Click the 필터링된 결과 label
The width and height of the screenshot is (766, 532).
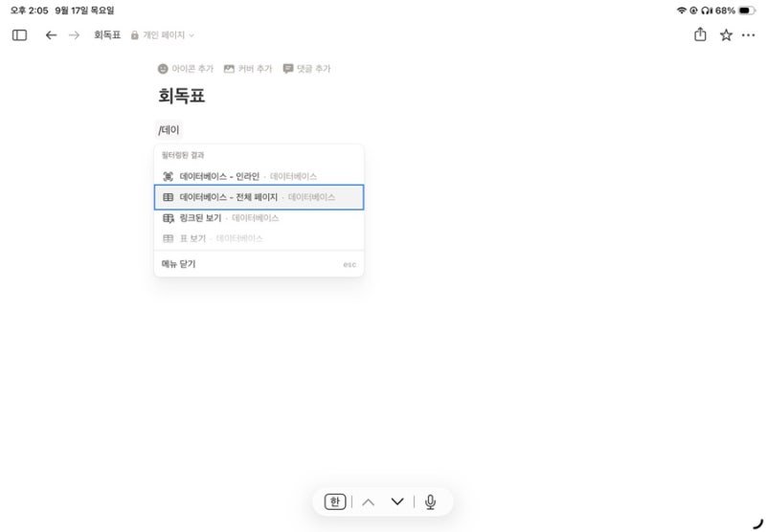pos(183,155)
